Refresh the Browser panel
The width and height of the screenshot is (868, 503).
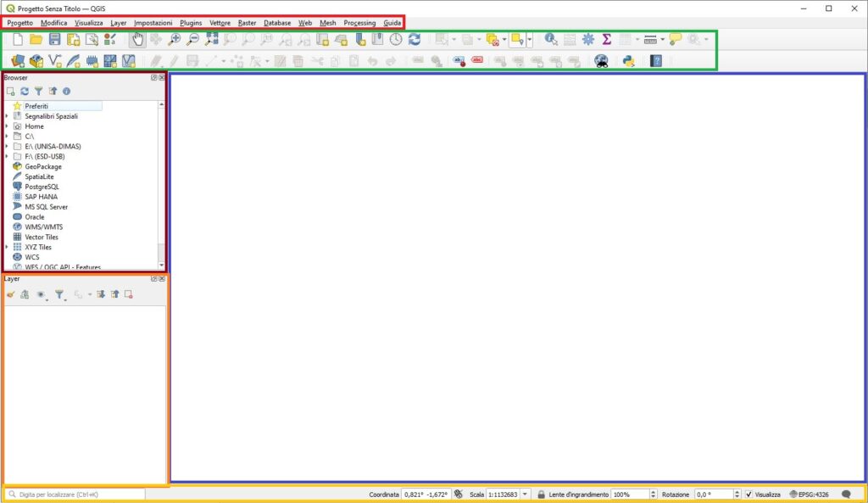[x=25, y=92]
